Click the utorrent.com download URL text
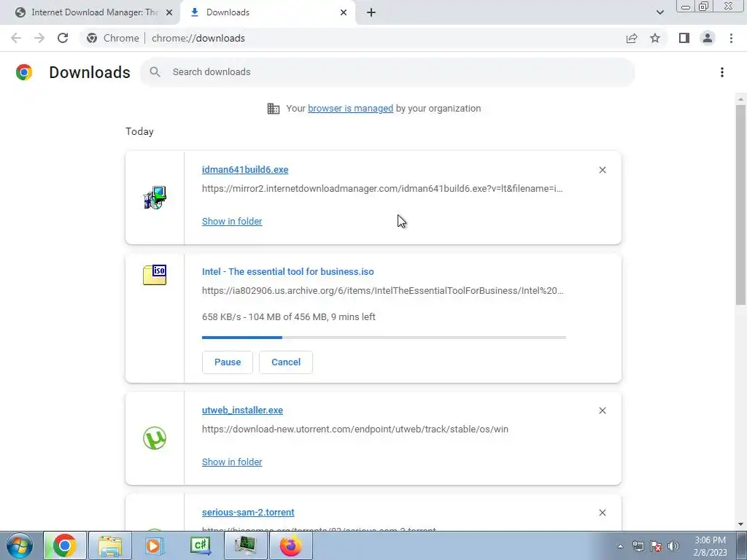Screen dimensions: 747x560 pyautogui.click(x=355, y=429)
